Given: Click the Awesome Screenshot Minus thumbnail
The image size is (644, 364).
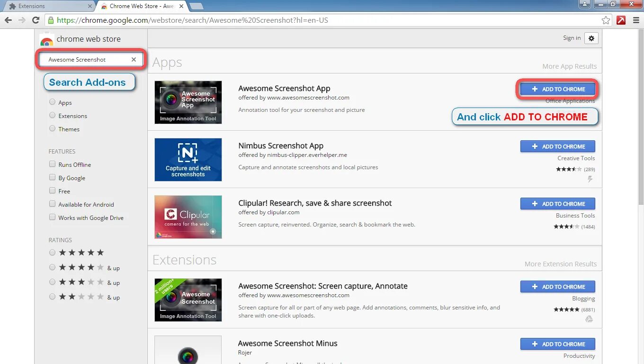Looking at the screenshot, I should pyautogui.click(x=188, y=350).
